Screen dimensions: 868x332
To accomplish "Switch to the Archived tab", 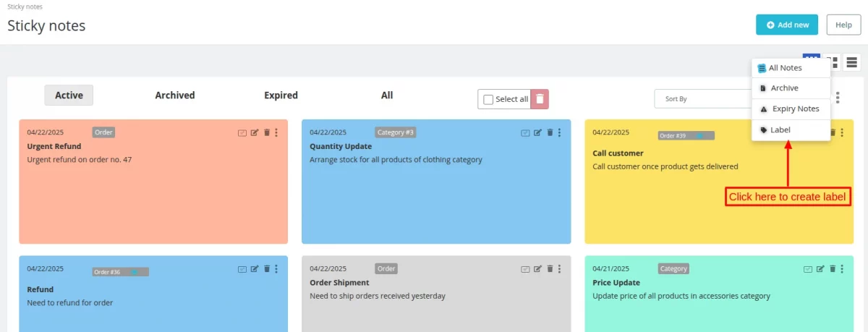I will (175, 95).
